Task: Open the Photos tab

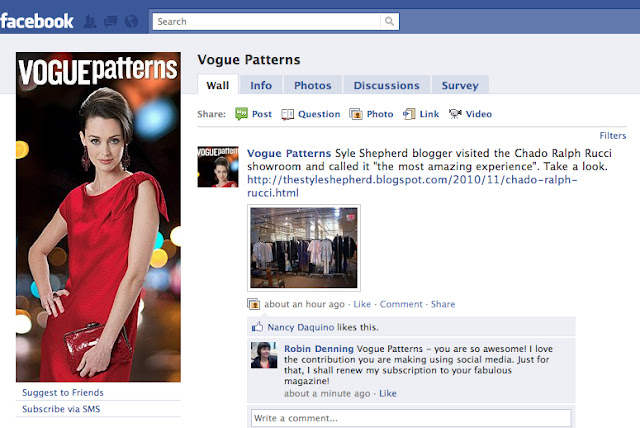Action: pyautogui.click(x=313, y=85)
